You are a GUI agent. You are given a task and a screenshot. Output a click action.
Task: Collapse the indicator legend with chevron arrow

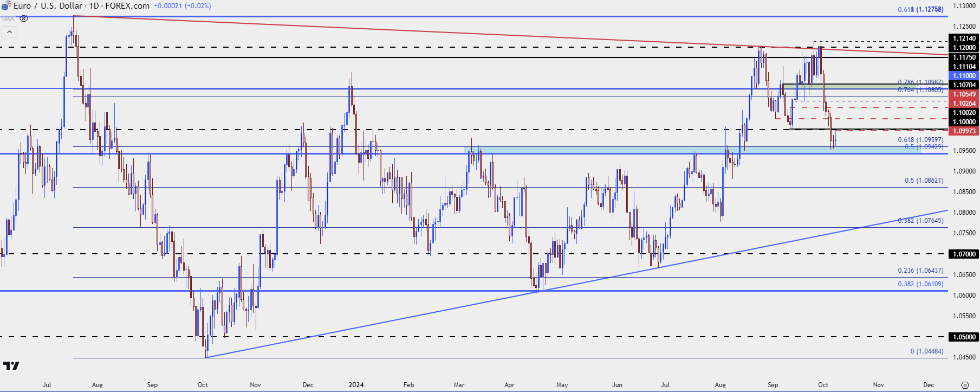(9, 32)
